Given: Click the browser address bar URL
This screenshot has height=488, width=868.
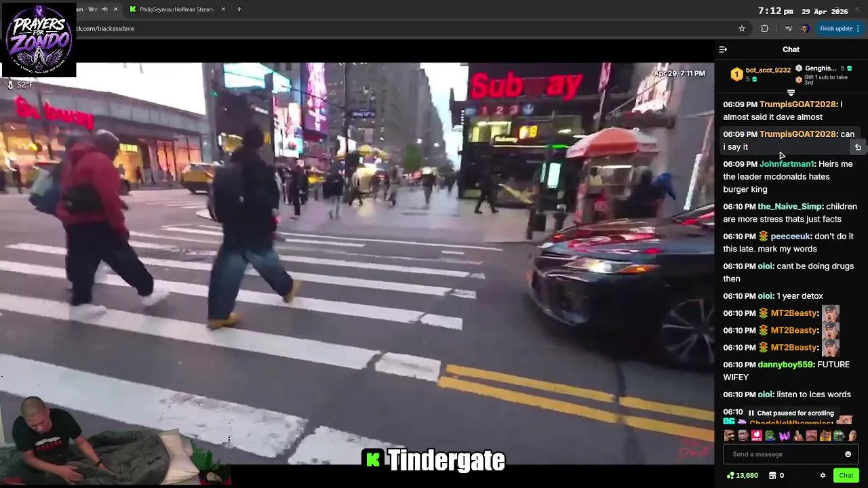Looking at the screenshot, I should pos(105,28).
